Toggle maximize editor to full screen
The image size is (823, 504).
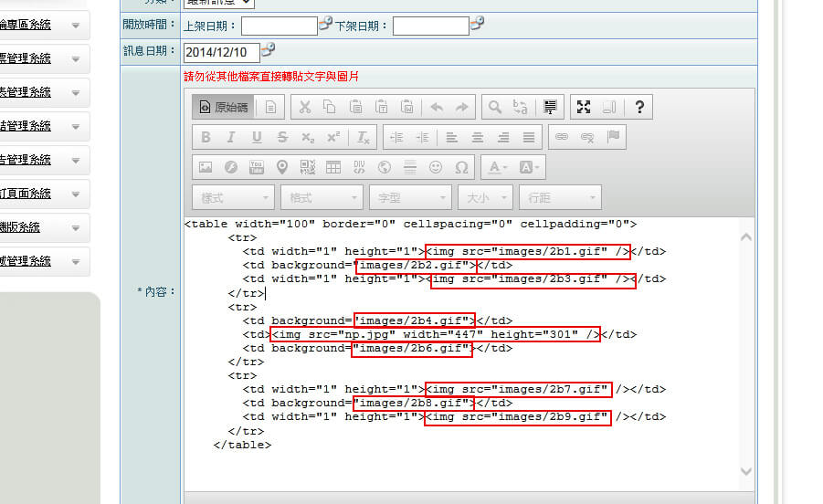[x=583, y=107]
